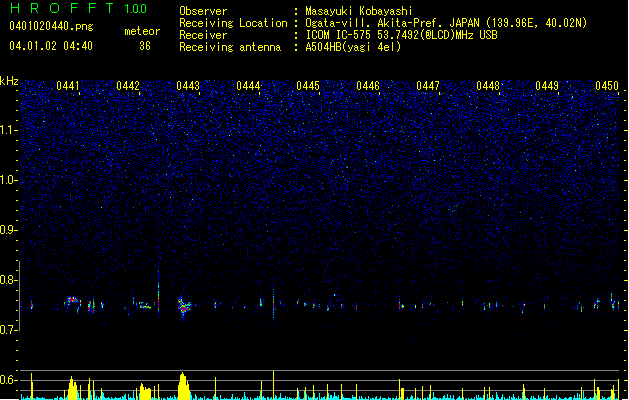The height and width of the screenshot is (400, 629).
Task: Select the filename 0401020440.png
Action: [x=51, y=26]
